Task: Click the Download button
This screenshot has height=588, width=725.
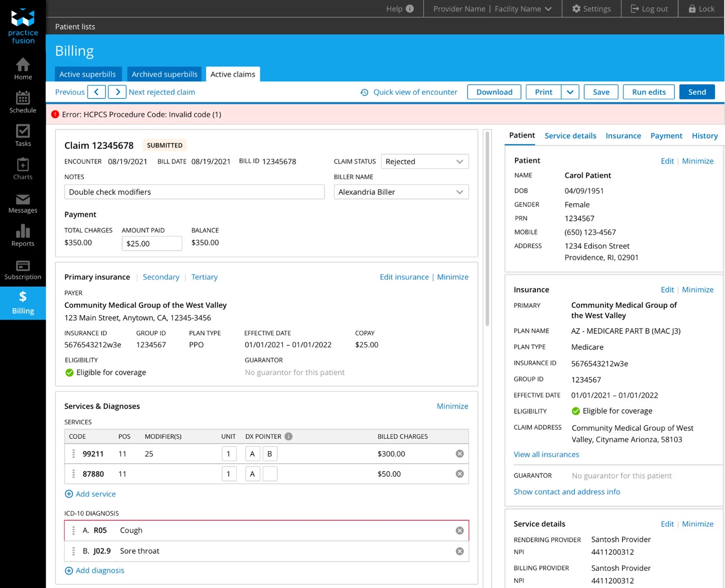Action: [x=494, y=92]
